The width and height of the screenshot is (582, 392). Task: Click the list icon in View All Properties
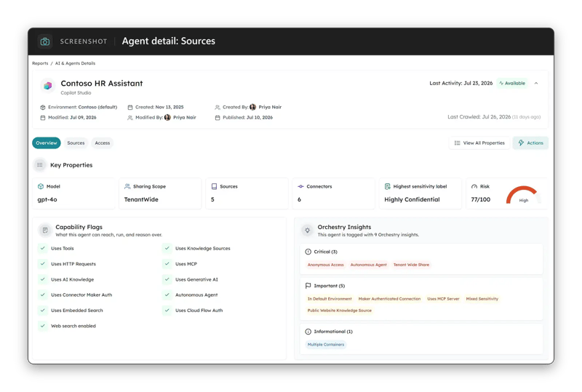tap(458, 143)
